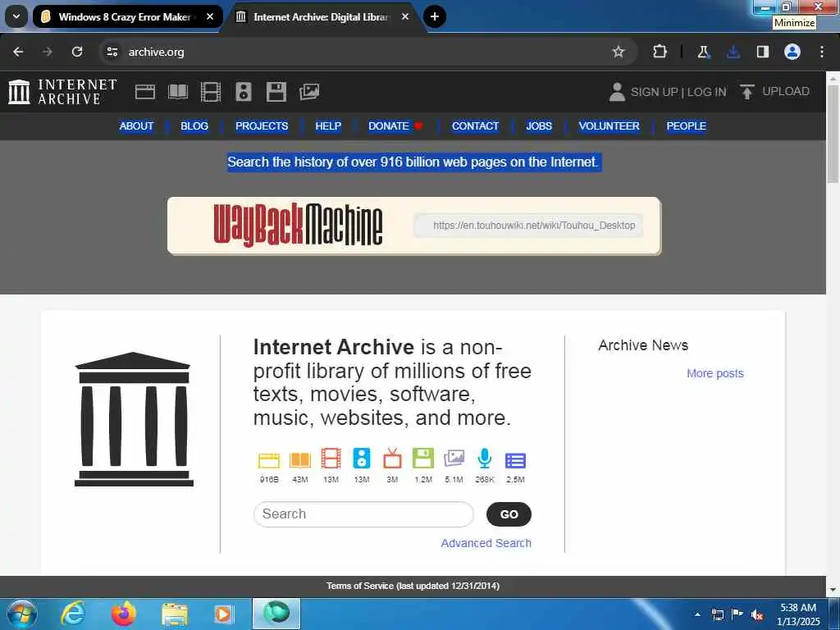840x630 pixels.
Task: Open the blue speaker audio icon labeled 13M
Action: (362, 459)
